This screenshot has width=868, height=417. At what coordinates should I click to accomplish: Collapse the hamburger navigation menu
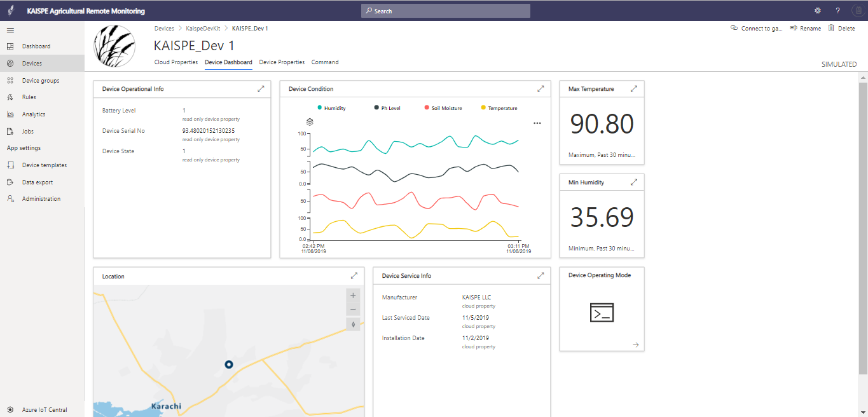[x=10, y=30]
